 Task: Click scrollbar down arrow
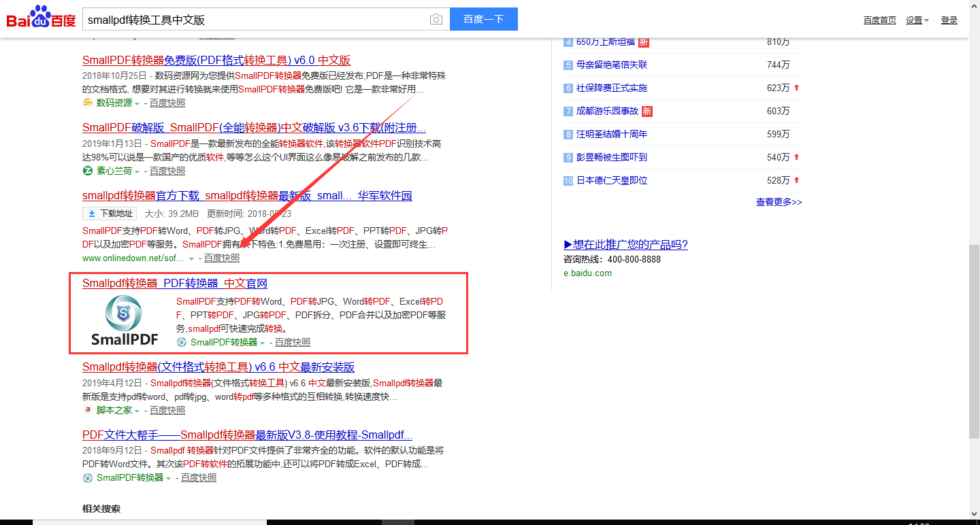click(x=974, y=515)
